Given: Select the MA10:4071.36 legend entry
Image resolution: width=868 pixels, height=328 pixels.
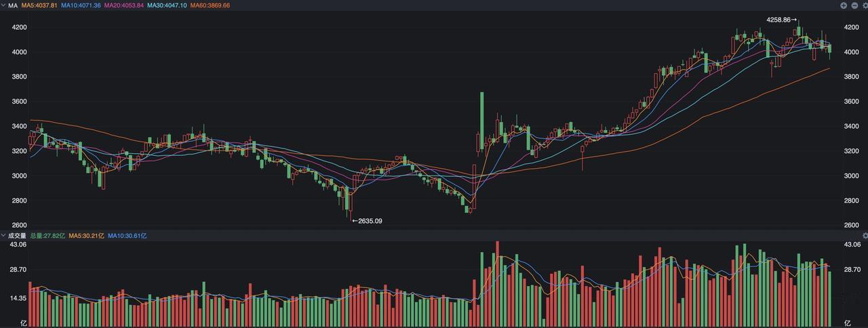Looking at the screenshot, I should click(x=81, y=5).
